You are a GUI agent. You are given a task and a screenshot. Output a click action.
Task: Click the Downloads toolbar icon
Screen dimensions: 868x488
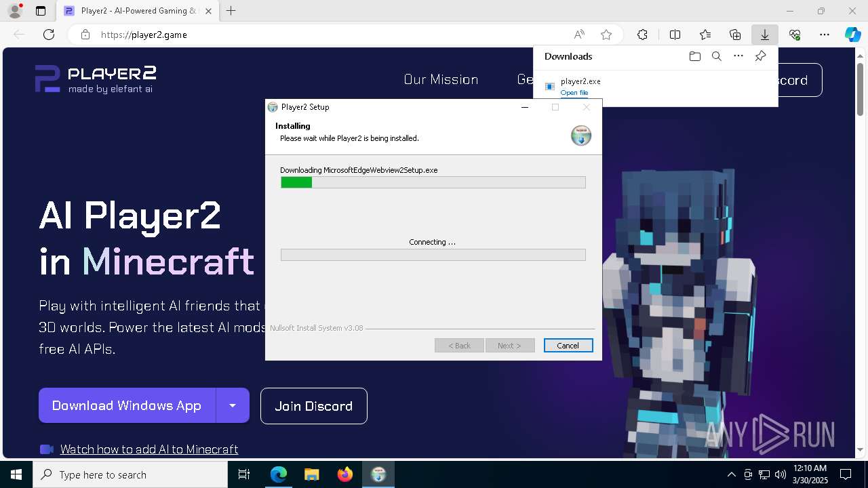tap(764, 35)
